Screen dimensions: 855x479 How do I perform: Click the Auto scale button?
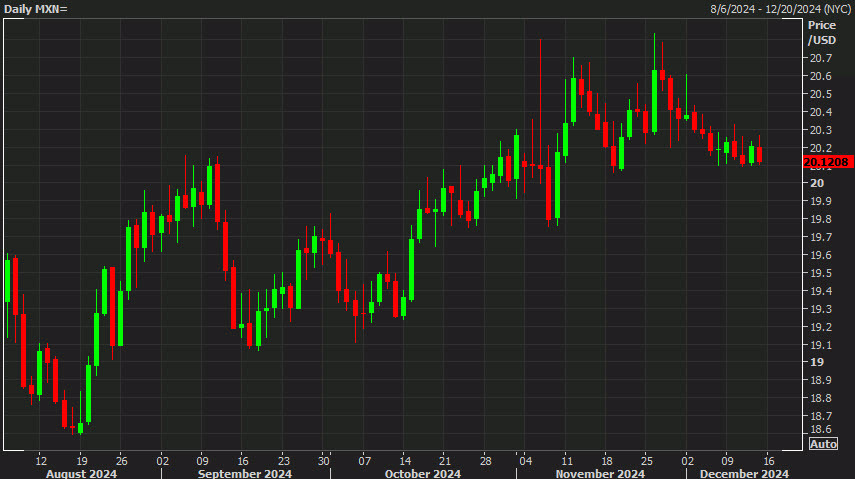[823, 444]
